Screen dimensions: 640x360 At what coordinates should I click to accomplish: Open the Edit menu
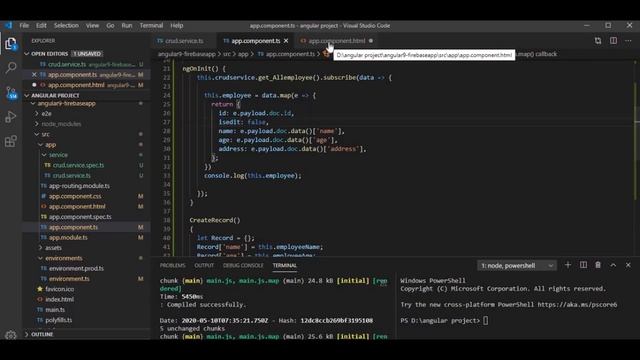41,25
